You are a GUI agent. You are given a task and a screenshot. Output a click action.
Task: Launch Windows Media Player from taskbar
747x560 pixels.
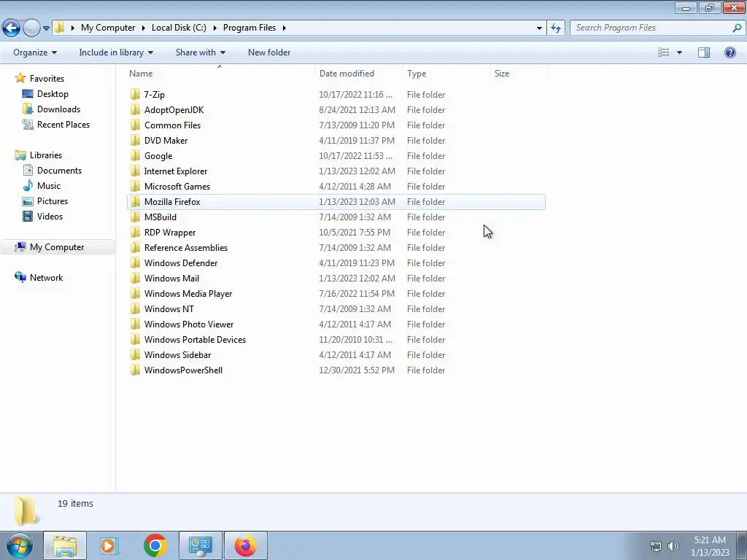109,545
